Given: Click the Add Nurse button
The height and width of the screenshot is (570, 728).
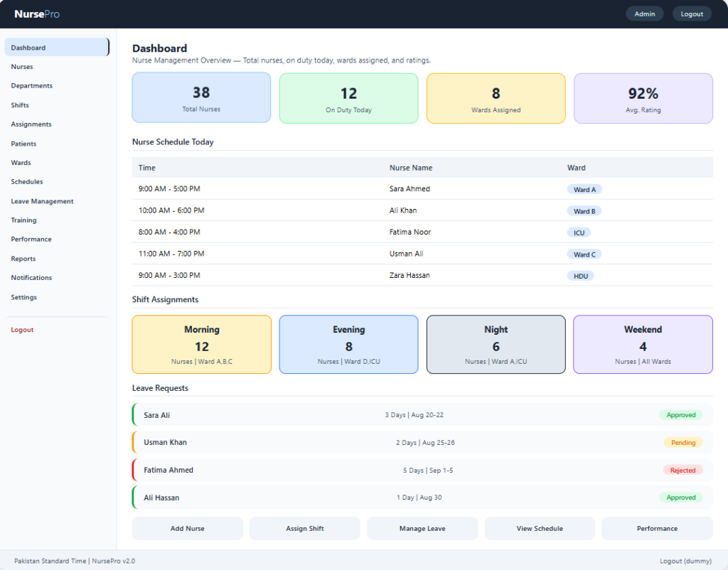Looking at the screenshot, I should click(x=187, y=528).
